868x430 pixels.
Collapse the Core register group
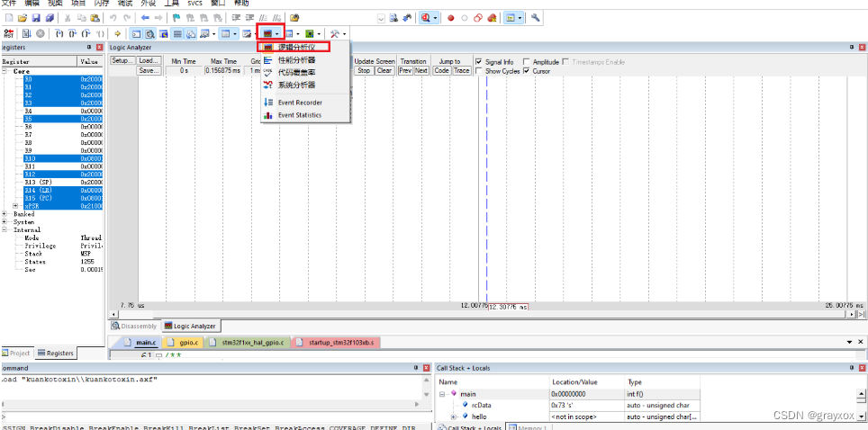(5, 71)
